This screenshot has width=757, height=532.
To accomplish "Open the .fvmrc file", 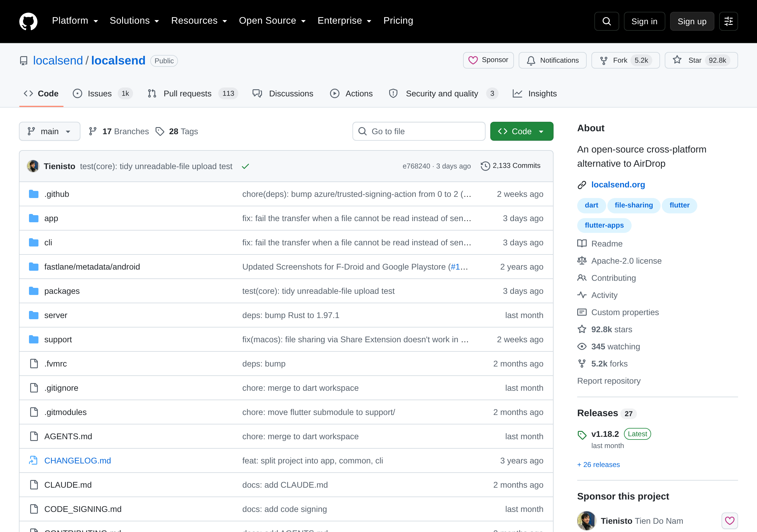I will [56, 364].
